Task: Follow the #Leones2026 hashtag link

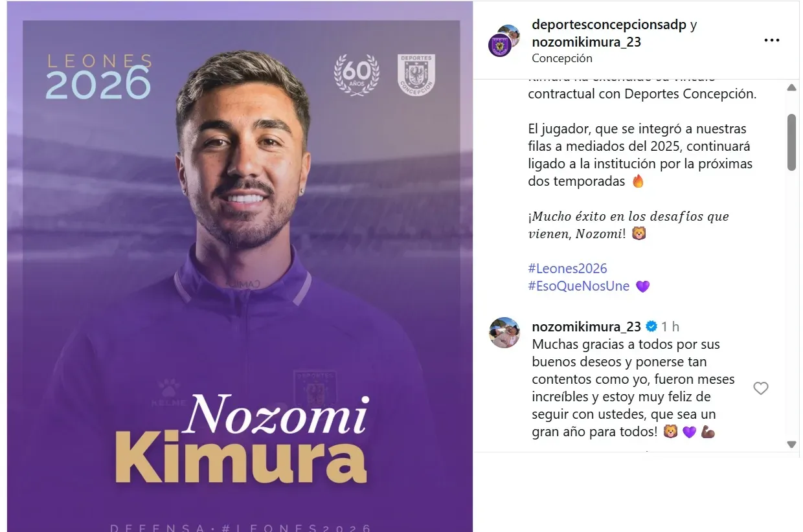Action: click(567, 269)
